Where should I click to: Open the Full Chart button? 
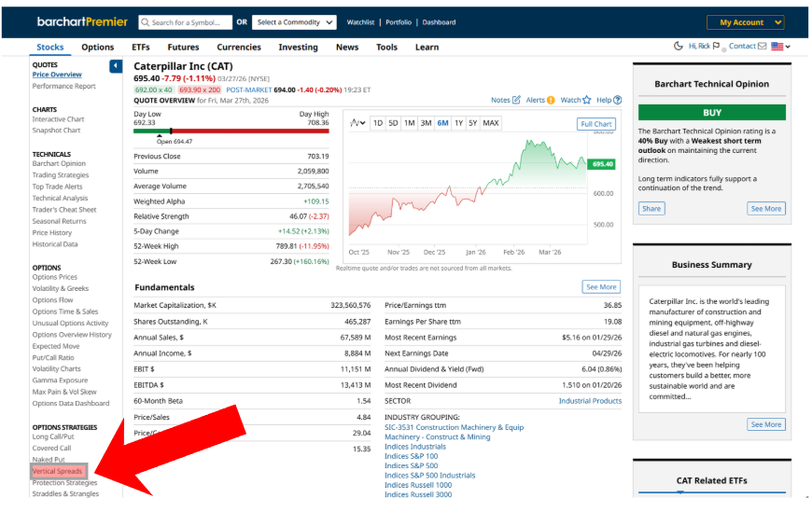tap(596, 124)
